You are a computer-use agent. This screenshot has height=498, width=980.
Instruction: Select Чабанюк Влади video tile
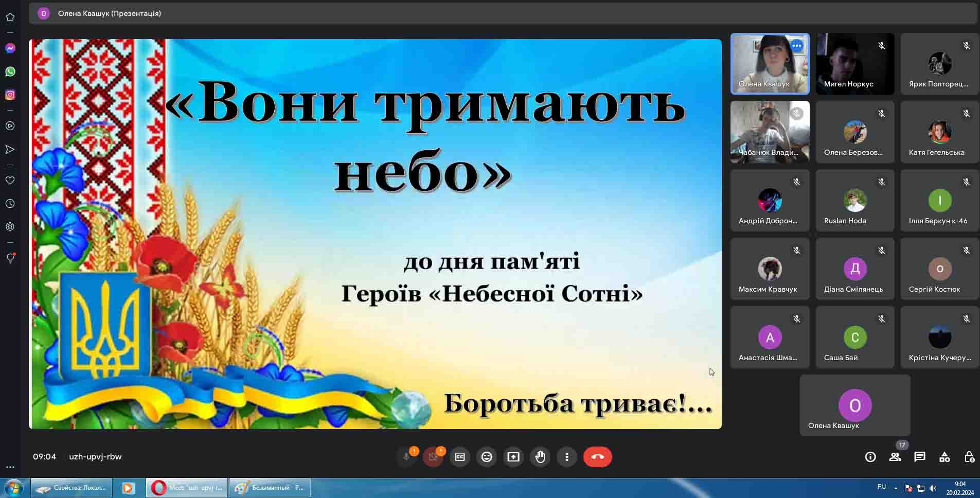770,132
